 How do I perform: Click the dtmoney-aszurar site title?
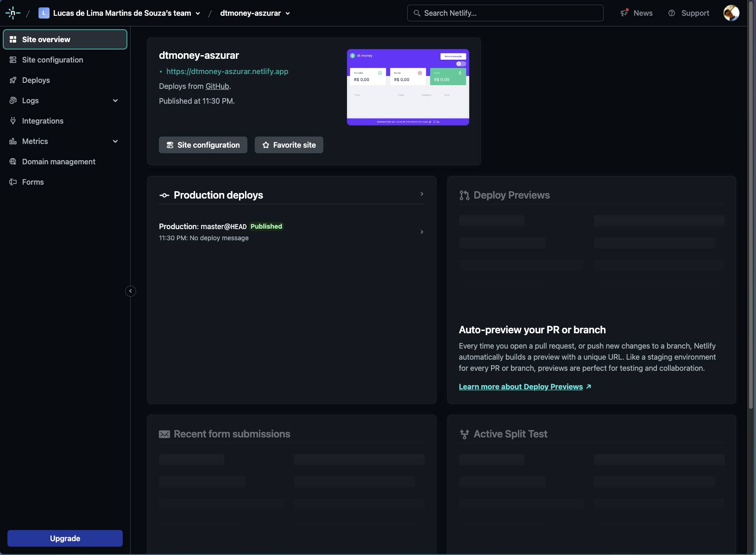pos(199,56)
